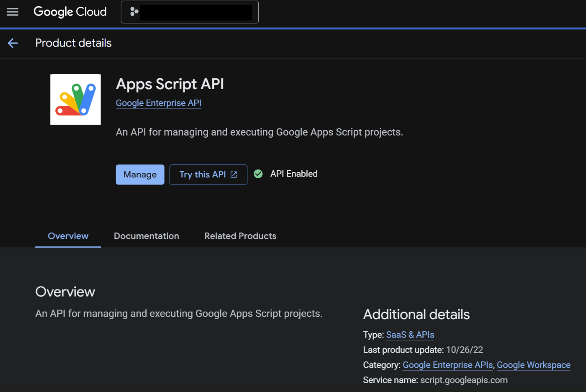Screen dimensions: 586x392
Task: Click the Google Cloud logo
Action: [x=70, y=12]
